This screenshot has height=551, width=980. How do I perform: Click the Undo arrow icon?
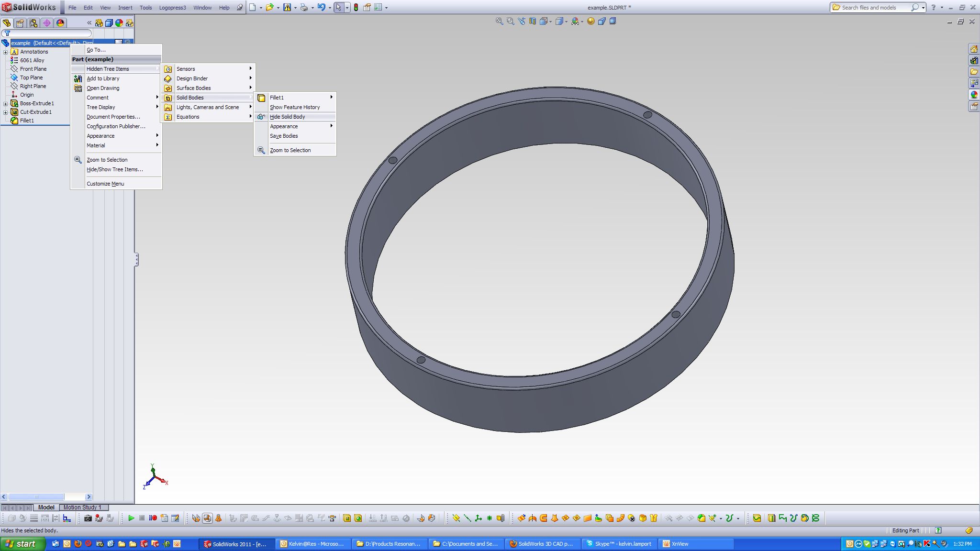[322, 7]
